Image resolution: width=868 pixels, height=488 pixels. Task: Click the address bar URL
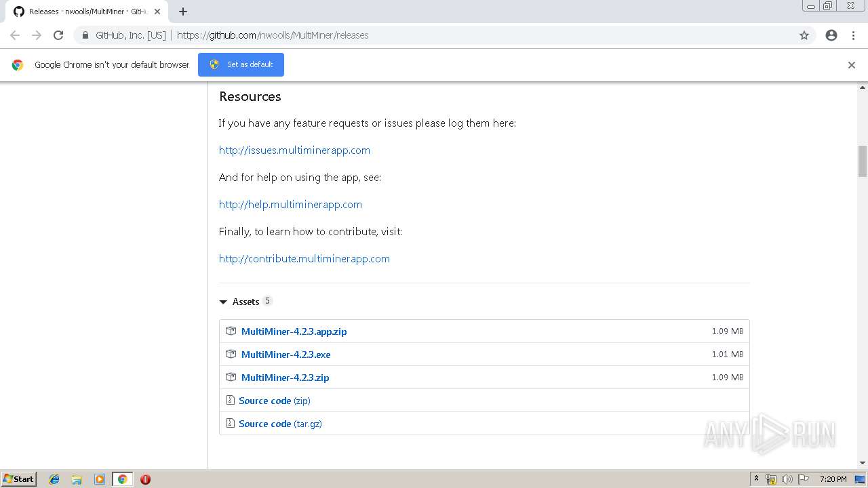pyautogui.click(x=273, y=35)
